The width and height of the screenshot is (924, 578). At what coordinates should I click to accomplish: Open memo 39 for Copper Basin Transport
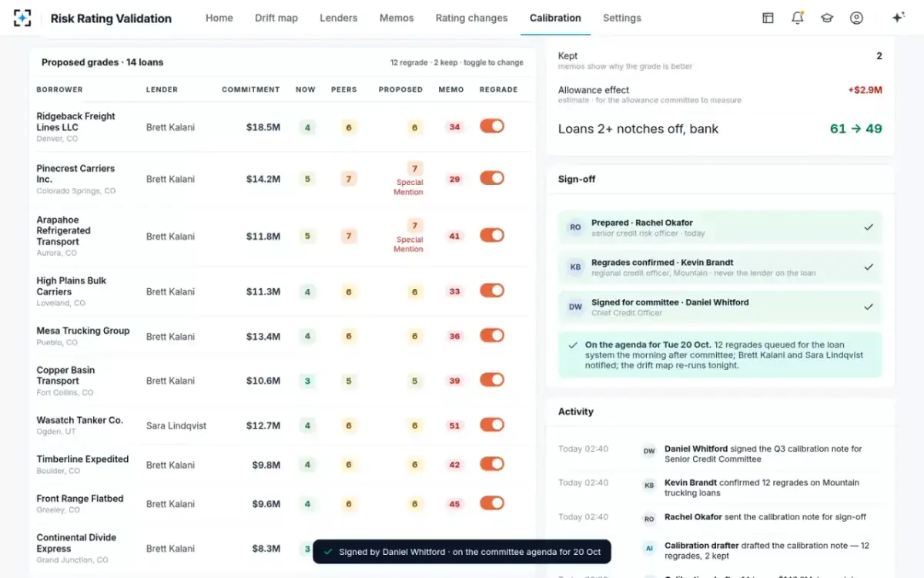[454, 381]
